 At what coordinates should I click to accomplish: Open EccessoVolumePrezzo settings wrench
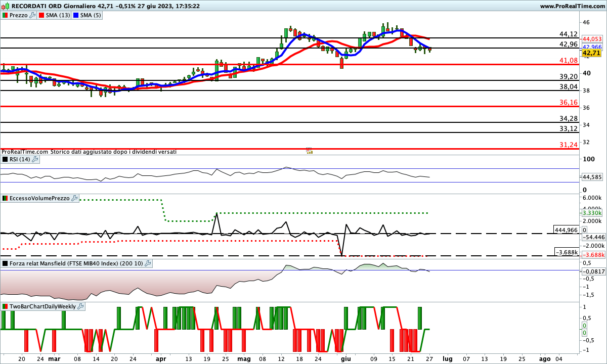[x=75, y=199]
